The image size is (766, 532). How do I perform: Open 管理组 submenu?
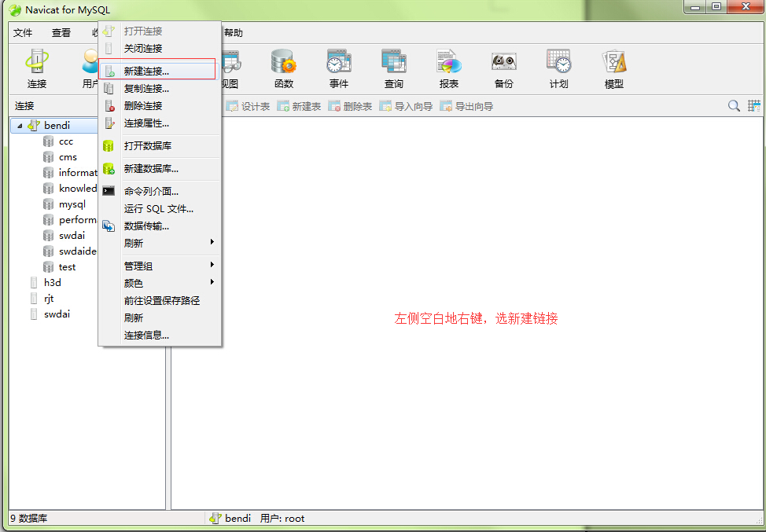160,266
